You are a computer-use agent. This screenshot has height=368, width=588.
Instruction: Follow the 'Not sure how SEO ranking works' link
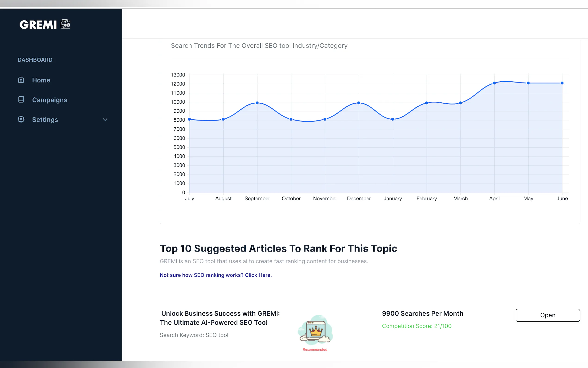tap(216, 275)
